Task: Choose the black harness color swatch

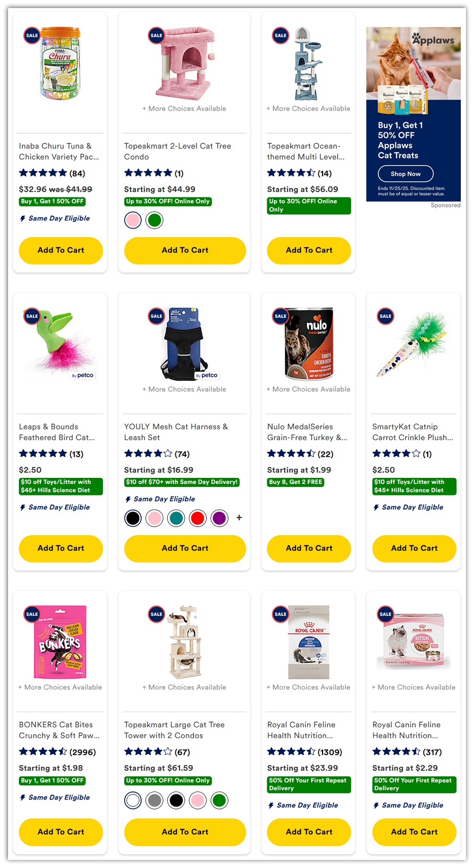Action: (x=133, y=518)
